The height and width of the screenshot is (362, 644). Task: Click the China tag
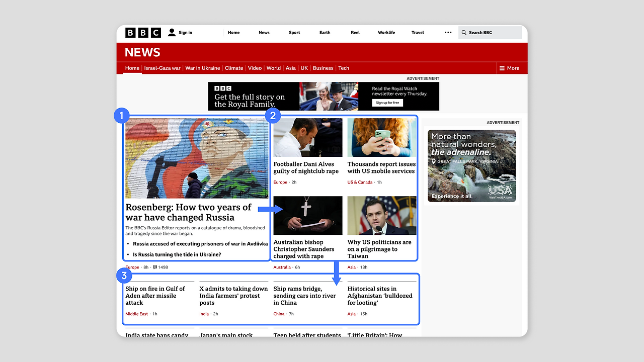pos(279,314)
